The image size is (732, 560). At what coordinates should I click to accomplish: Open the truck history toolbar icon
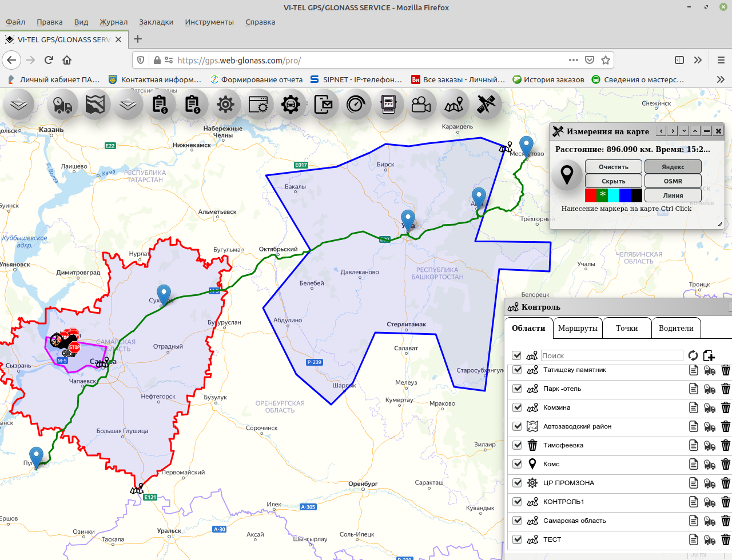62,105
